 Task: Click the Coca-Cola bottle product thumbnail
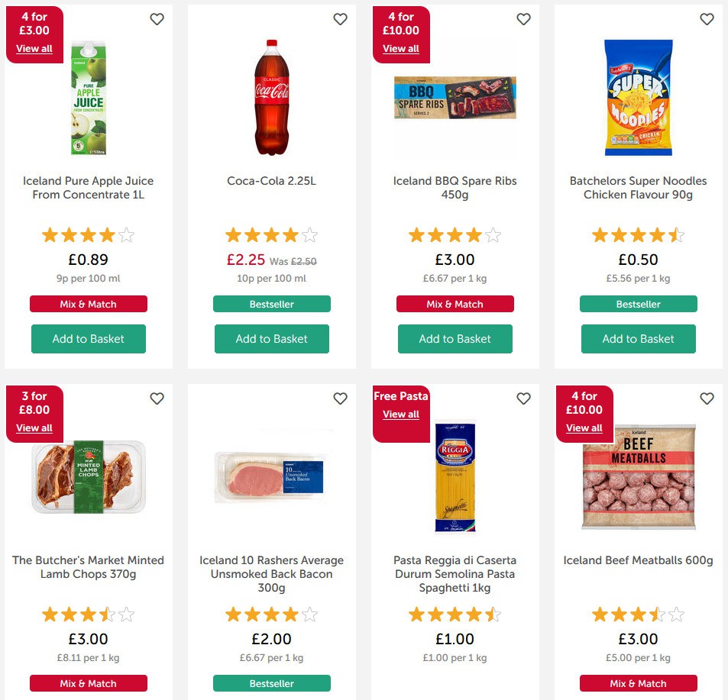pyautogui.click(x=272, y=98)
